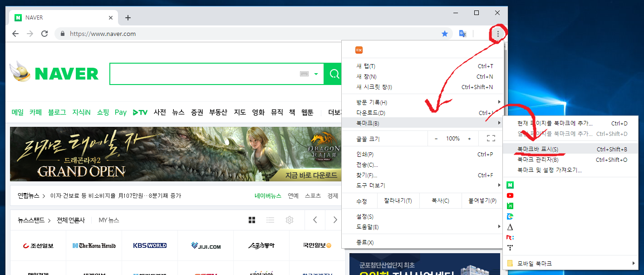Open the 메일 link on Naver

pyautogui.click(x=18, y=112)
